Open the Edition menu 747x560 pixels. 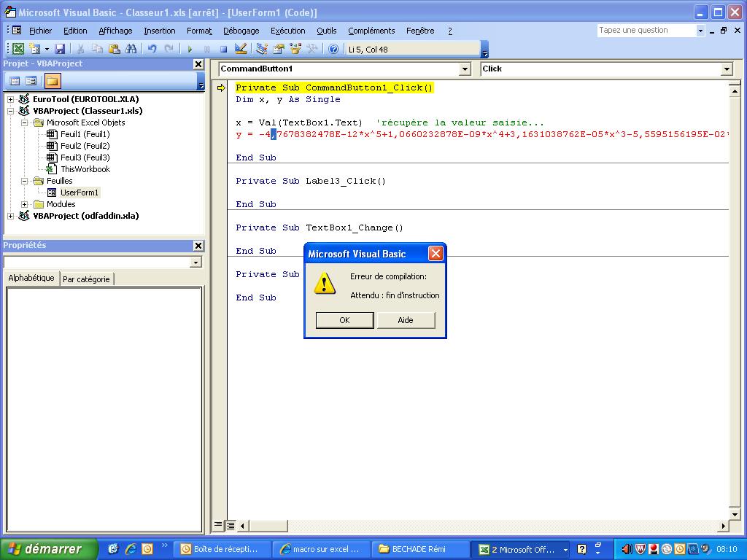pos(75,31)
